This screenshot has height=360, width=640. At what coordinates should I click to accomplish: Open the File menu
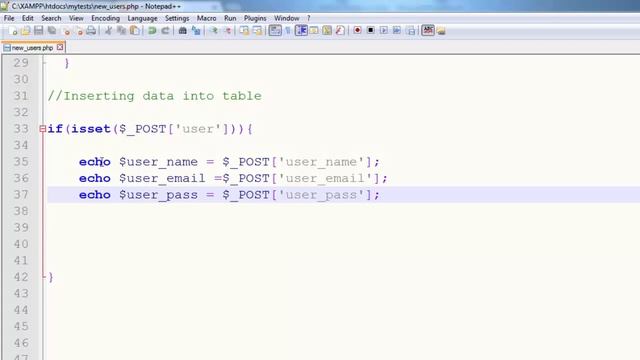click(9, 18)
